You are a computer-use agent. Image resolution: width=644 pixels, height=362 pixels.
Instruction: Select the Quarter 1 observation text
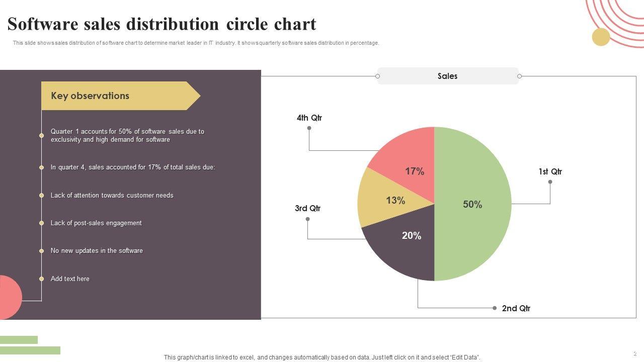[127, 135]
